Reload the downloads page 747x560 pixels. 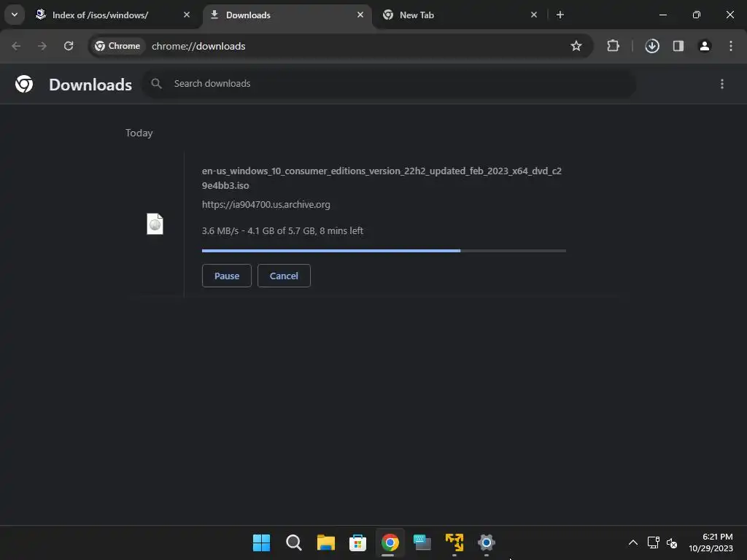[x=69, y=46]
